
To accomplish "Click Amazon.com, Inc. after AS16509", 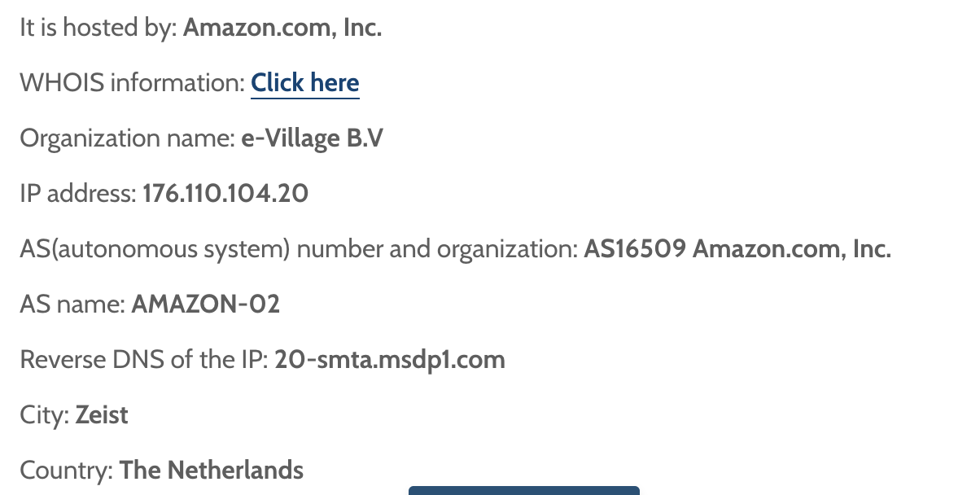I will point(792,249).
